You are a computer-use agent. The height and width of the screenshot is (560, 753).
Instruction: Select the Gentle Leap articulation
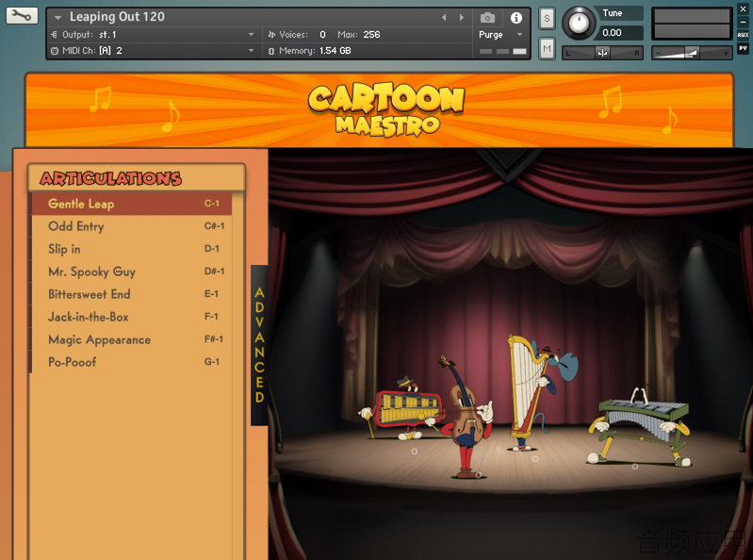coord(132,204)
